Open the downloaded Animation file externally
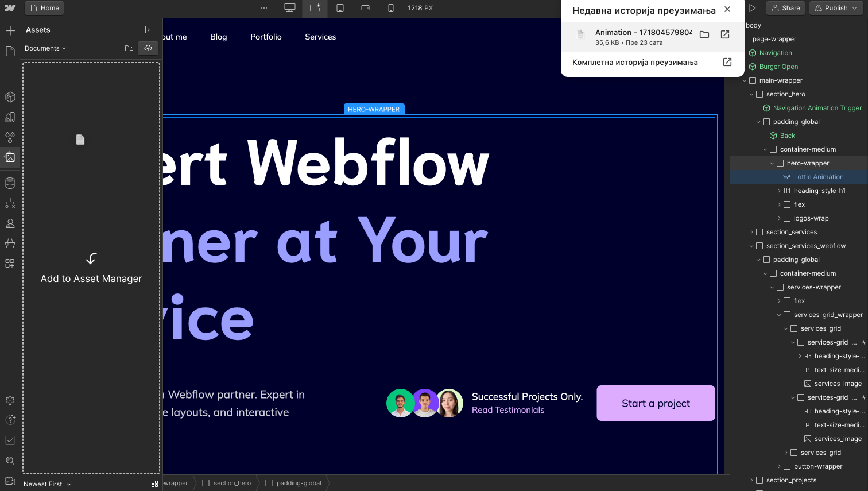The height and width of the screenshot is (491, 868). click(x=725, y=34)
